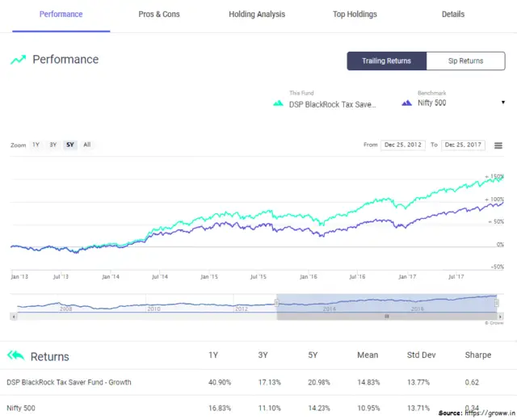Click the navigator scroll left arrow

point(14,317)
